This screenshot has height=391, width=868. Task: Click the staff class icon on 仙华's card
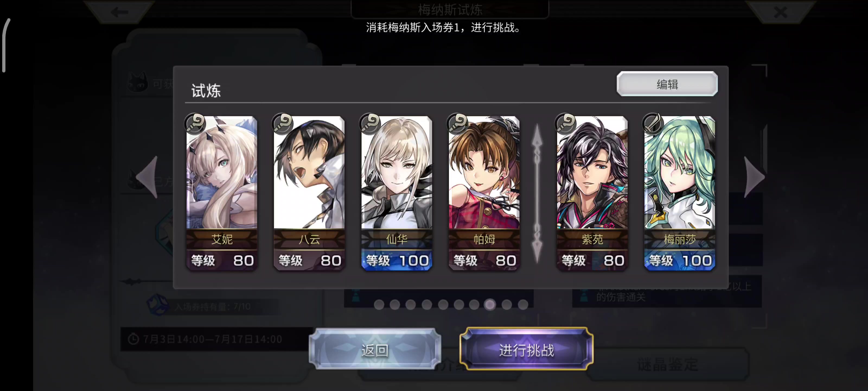click(370, 124)
